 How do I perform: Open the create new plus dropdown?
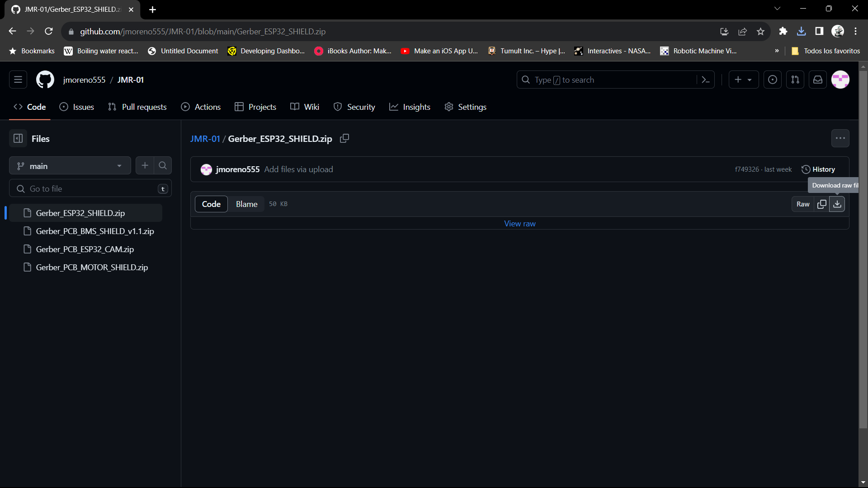(743, 80)
